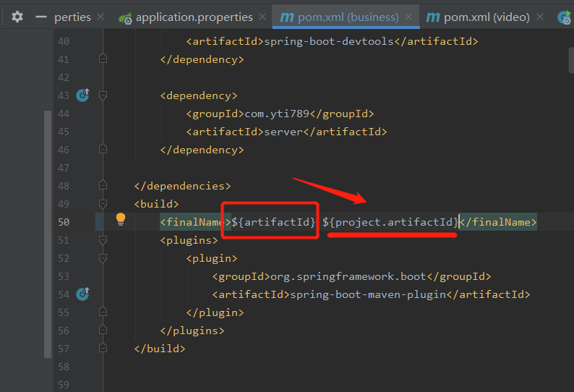This screenshot has width=574, height=392.
Task: Click the closing </finalName> tag
Action: pyautogui.click(x=499, y=222)
